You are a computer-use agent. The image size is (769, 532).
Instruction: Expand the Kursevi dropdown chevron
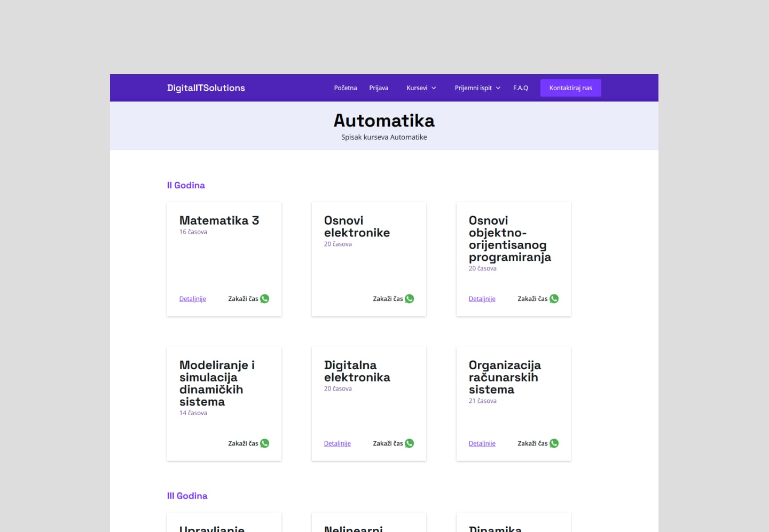point(434,88)
